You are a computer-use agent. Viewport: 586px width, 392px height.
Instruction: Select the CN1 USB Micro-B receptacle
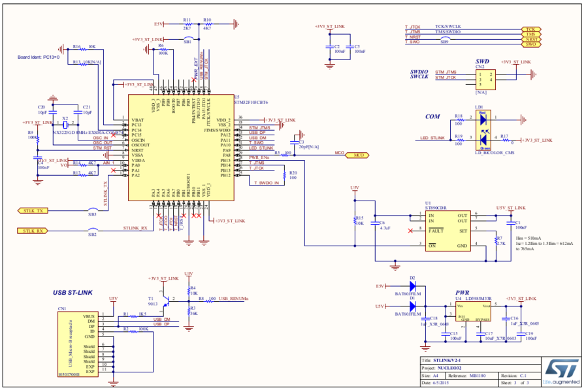(69, 342)
